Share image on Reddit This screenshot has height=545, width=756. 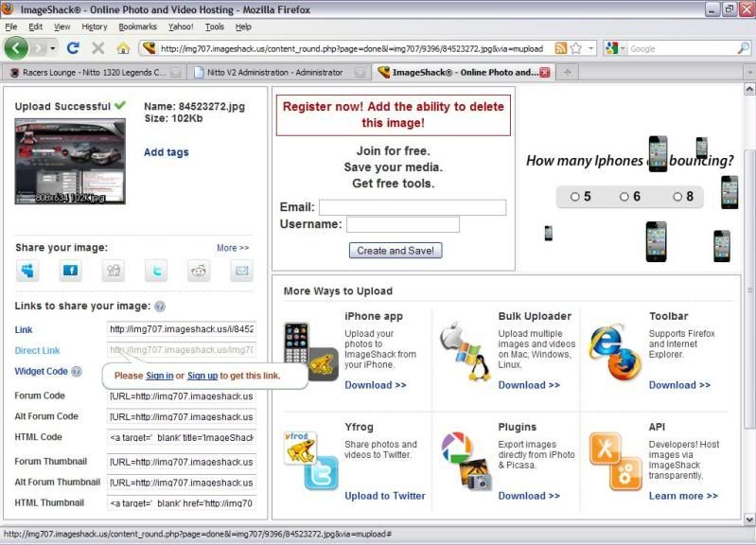coord(199,272)
